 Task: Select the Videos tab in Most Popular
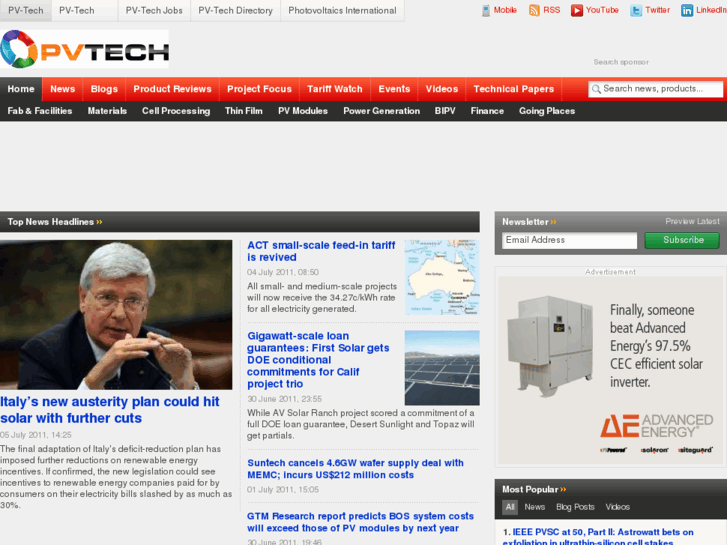(618, 507)
